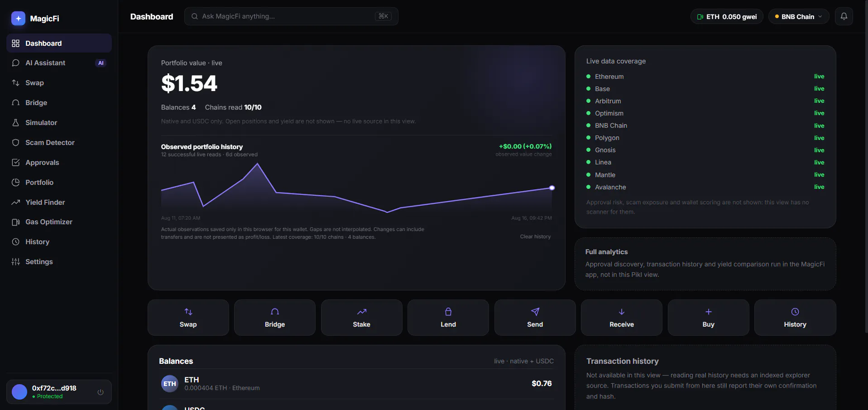Click the $1.54 portfolio value
868x410 pixels.
pos(189,84)
